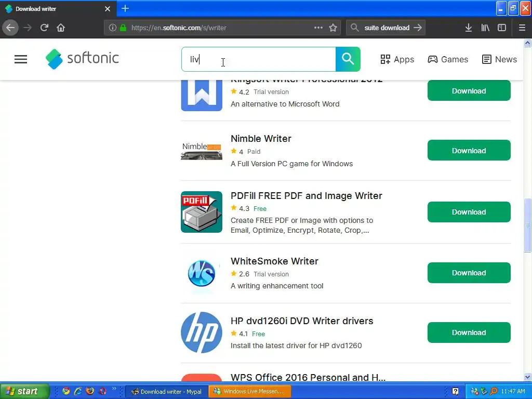Open WPS Office 2016 Personal title link
This screenshot has height=399, width=532.
coord(308,377)
